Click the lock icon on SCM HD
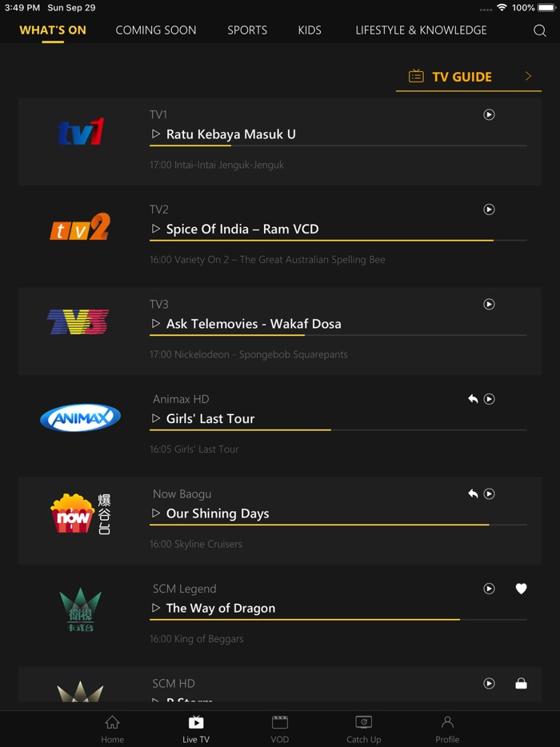Viewport: 560px width, 747px height. (x=521, y=684)
